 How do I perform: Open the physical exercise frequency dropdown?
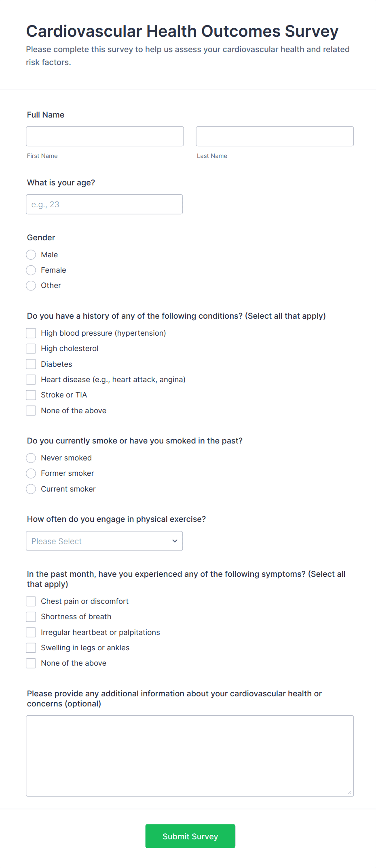[104, 541]
